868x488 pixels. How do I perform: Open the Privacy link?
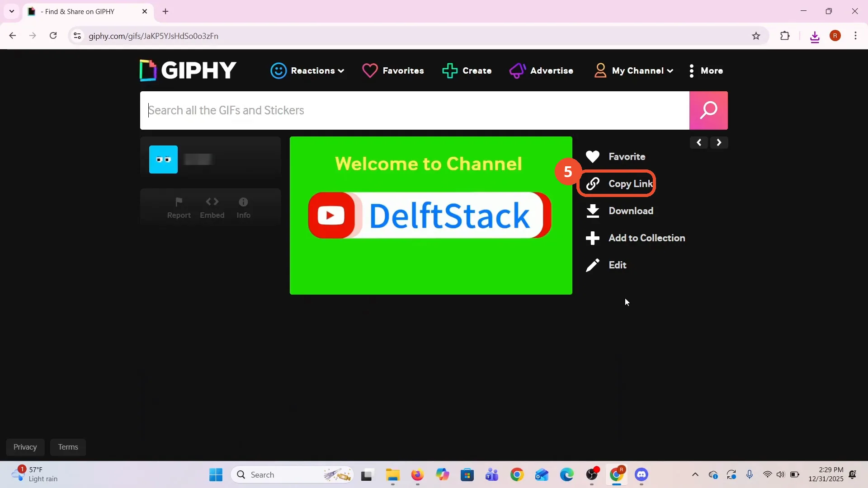tap(25, 447)
